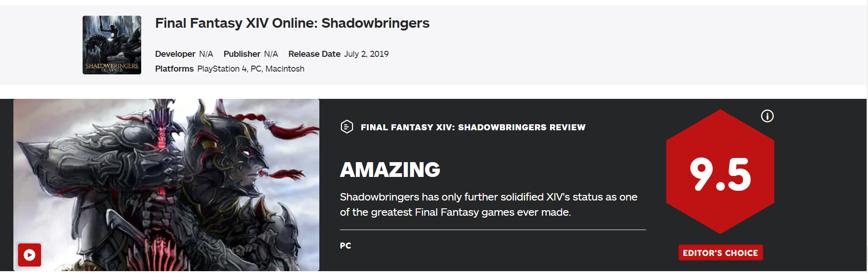
Task: Open the Shadowbringers box art cover
Action: (x=112, y=45)
